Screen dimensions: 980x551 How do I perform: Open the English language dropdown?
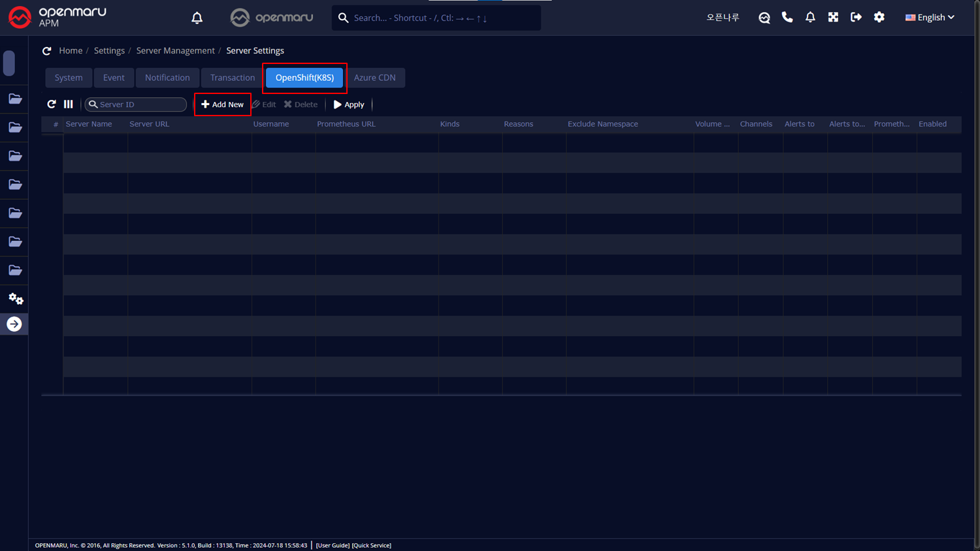point(930,18)
